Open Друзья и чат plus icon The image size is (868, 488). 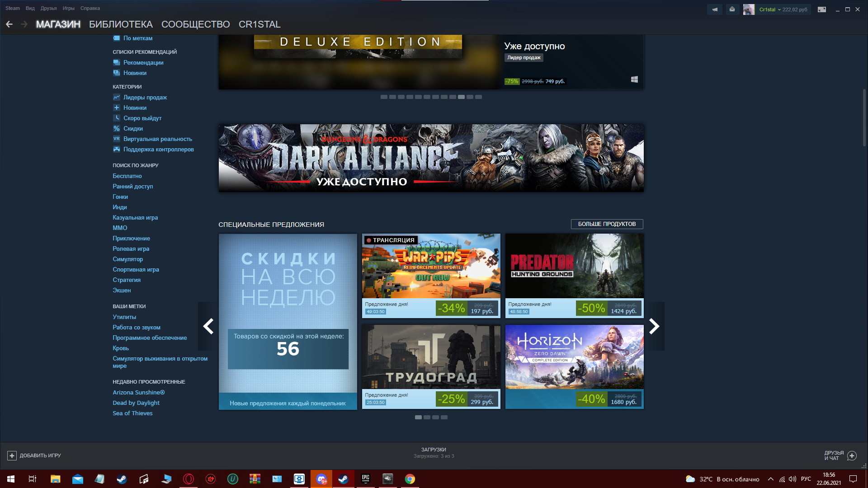pyautogui.click(x=852, y=455)
